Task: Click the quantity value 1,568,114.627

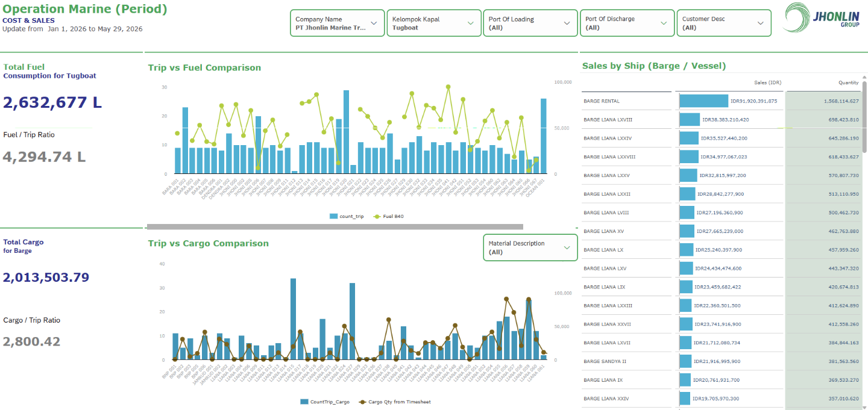Action: coord(841,101)
